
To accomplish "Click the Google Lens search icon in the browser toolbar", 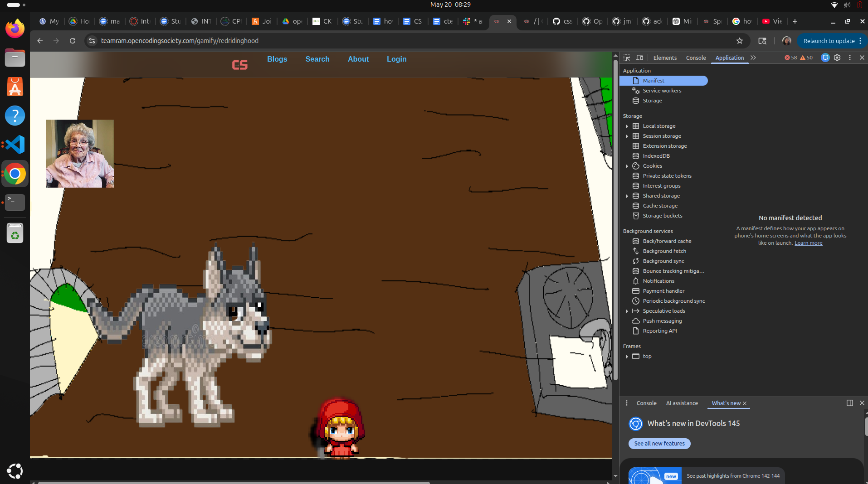I will coord(762,41).
